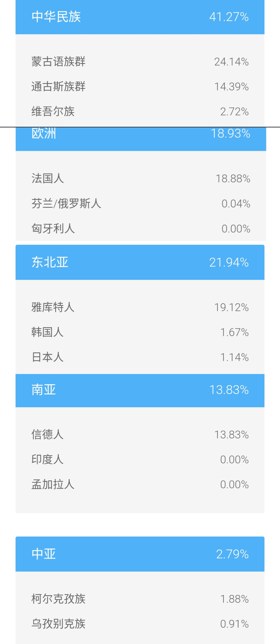Tap the 维吾尔族 2.72% row

(x=140, y=112)
